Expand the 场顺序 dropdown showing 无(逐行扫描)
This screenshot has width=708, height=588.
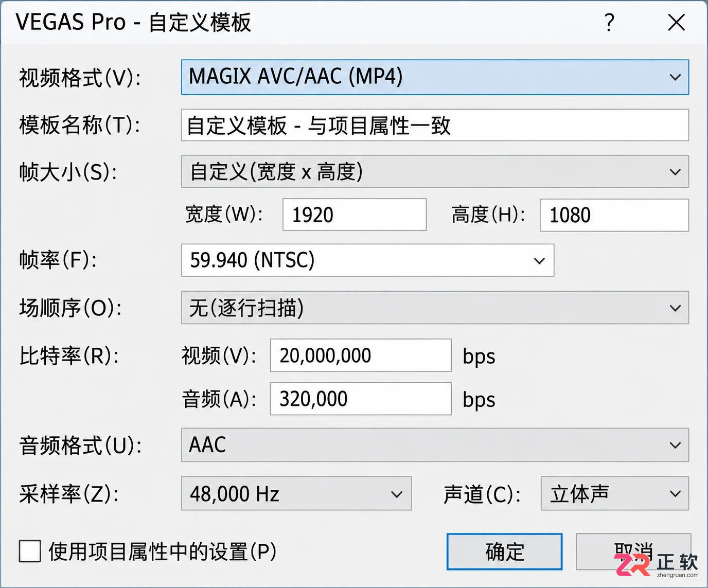[x=435, y=308]
